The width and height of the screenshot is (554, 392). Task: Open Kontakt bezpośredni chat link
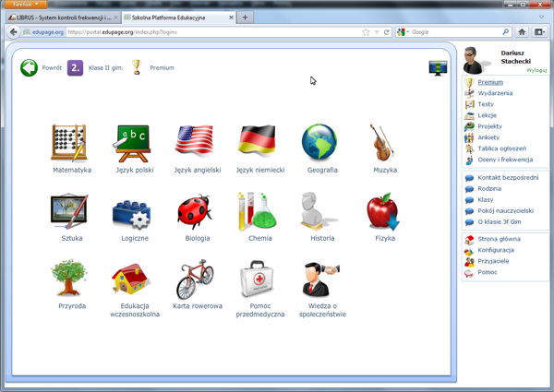pyautogui.click(x=508, y=177)
